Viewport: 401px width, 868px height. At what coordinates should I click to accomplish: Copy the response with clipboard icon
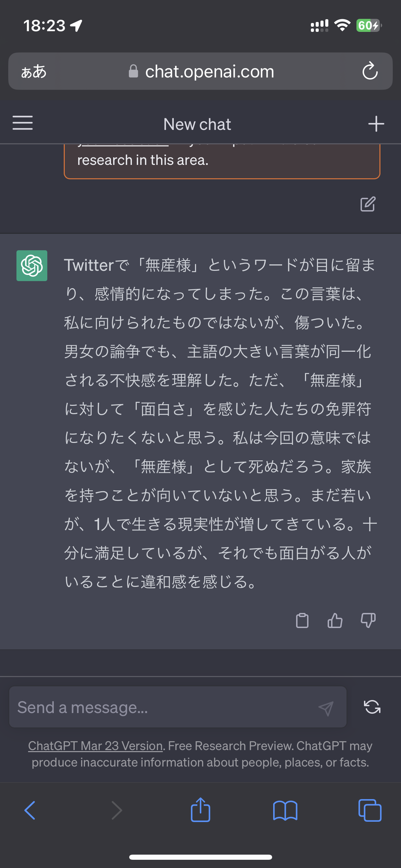(x=302, y=620)
